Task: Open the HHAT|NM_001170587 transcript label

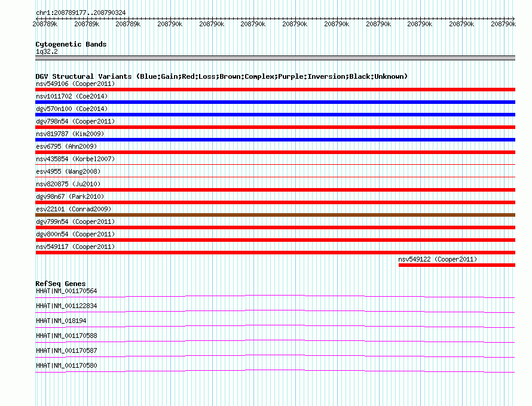Action: [66, 350]
